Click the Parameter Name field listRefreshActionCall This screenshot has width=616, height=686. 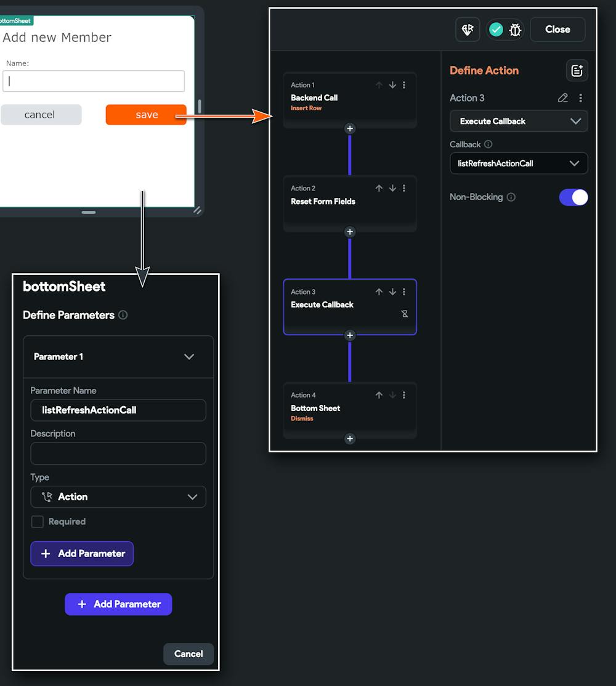click(118, 410)
